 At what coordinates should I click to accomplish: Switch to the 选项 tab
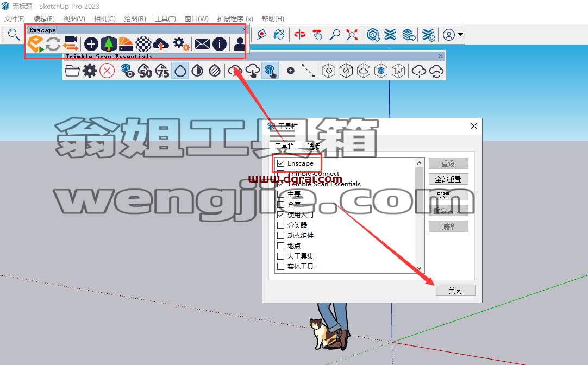pyautogui.click(x=314, y=147)
